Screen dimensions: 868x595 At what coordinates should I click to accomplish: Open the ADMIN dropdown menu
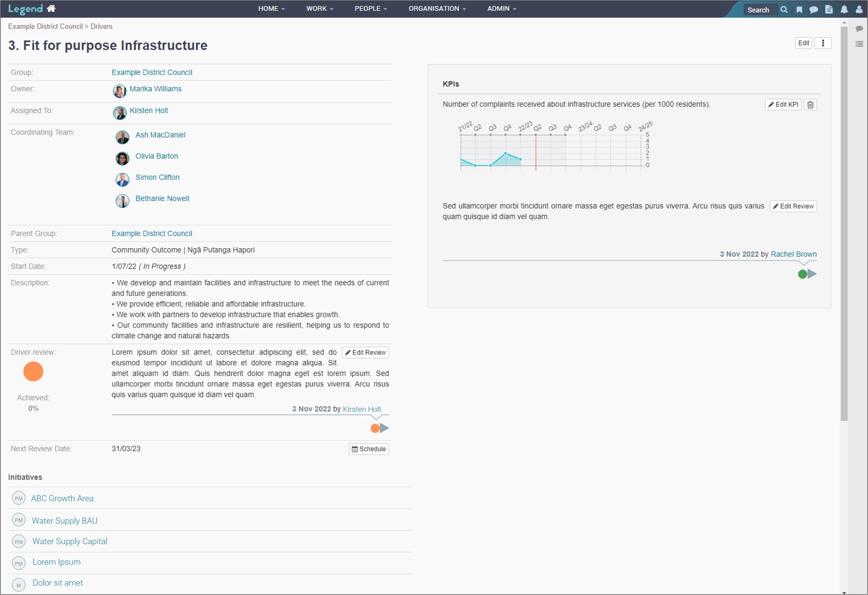pos(501,9)
